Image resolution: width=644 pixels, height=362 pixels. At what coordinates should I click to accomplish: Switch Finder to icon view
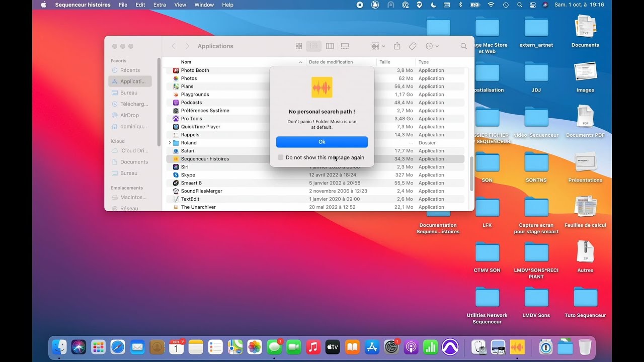coord(299,46)
